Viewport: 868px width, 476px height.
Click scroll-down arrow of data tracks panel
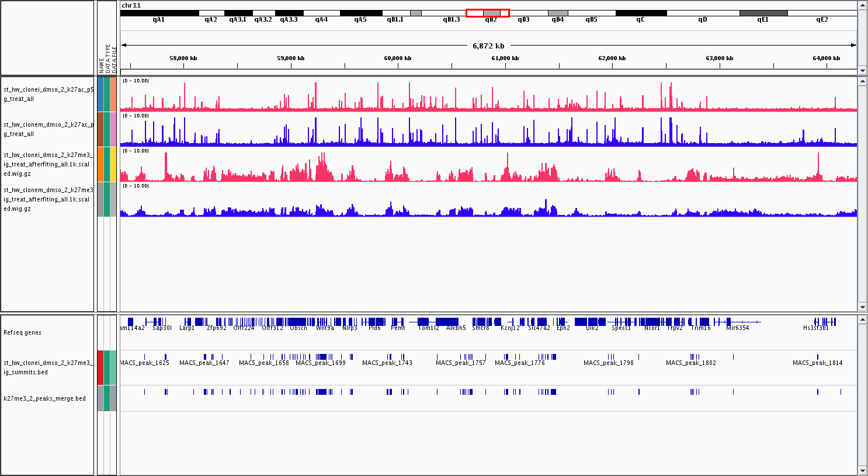pos(862,307)
